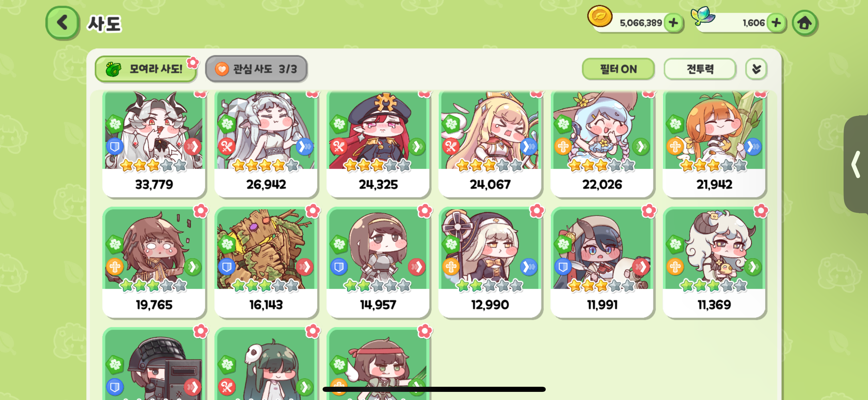
Task: Open the home screen via house icon
Action: tap(804, 23)
